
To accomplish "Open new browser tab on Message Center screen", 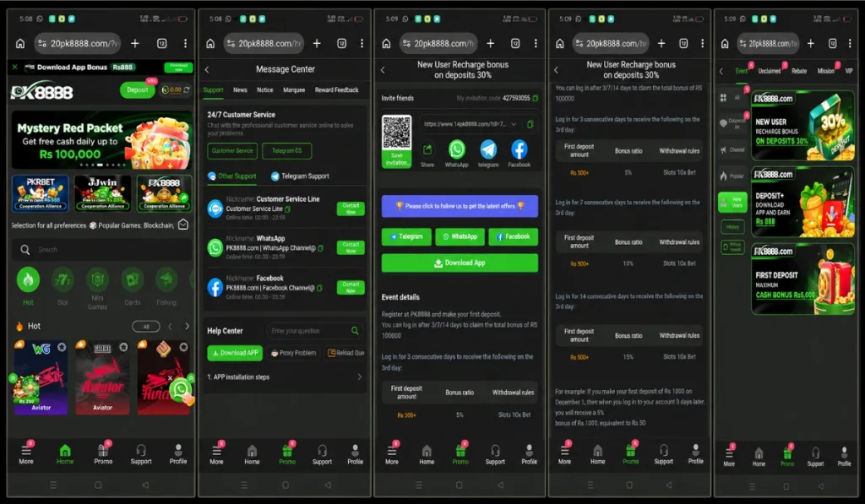I will (317, 43).
